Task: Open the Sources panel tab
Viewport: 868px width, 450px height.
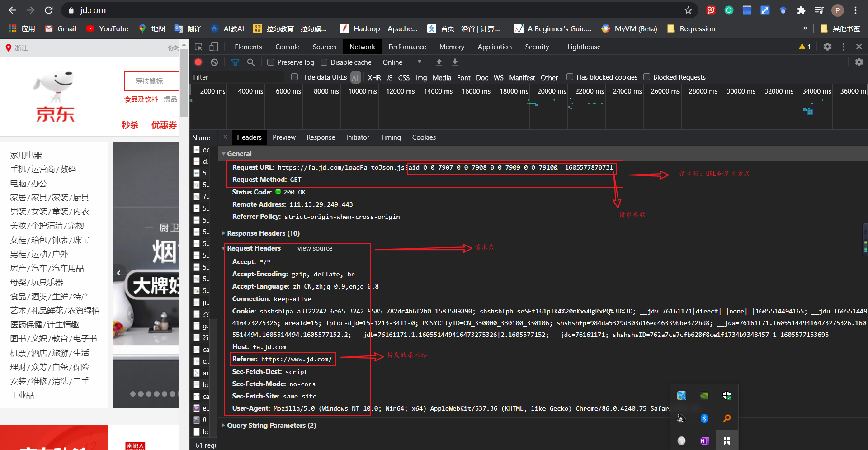Action: 324,47
